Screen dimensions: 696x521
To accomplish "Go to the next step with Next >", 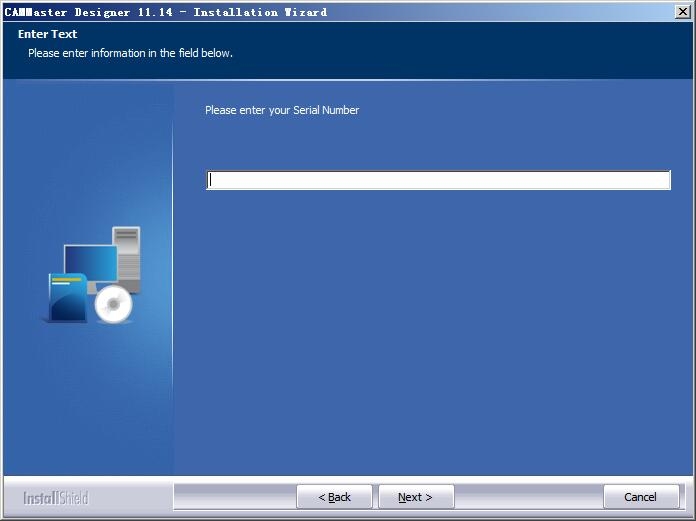I will coord(416,497).
